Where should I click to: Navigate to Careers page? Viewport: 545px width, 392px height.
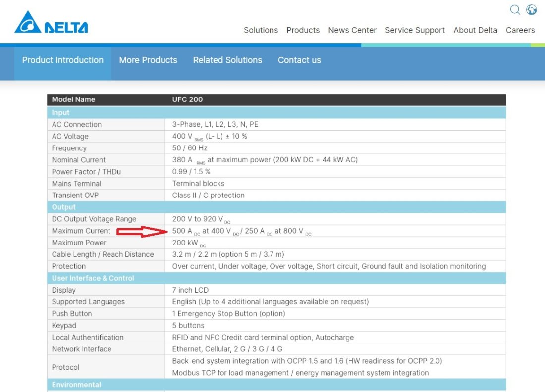click(x=520, y=30)
